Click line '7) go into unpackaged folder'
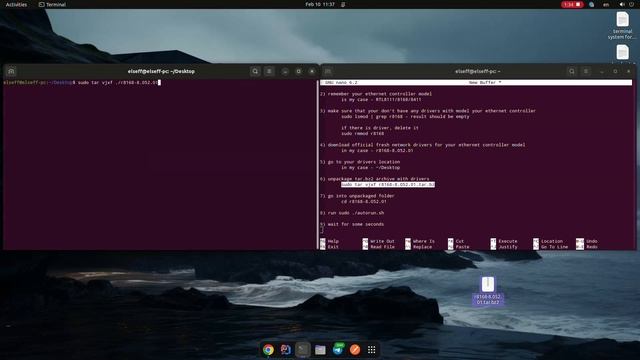Image resolution: width=640 pixels, height=360 pixels. [x=357, y=196]
